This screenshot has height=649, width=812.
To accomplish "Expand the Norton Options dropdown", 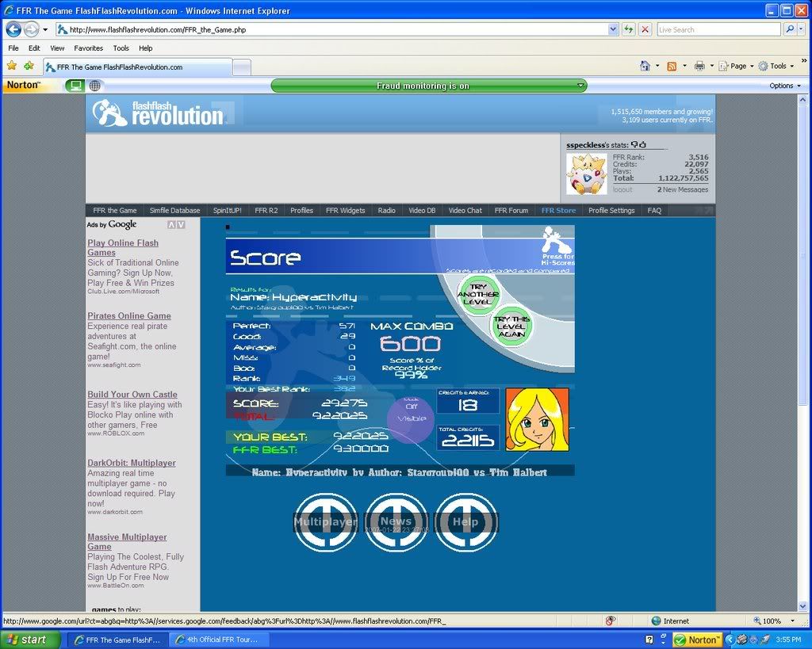I will pos(785,86).
